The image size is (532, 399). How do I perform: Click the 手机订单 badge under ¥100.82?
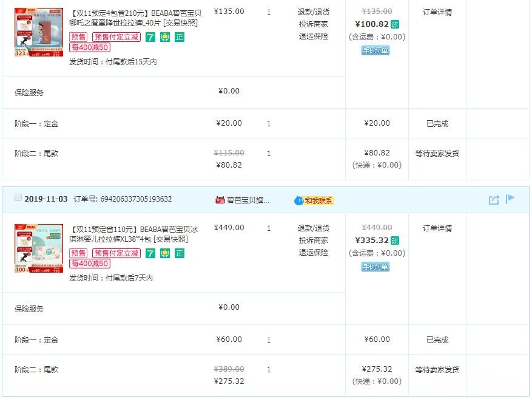375,50
